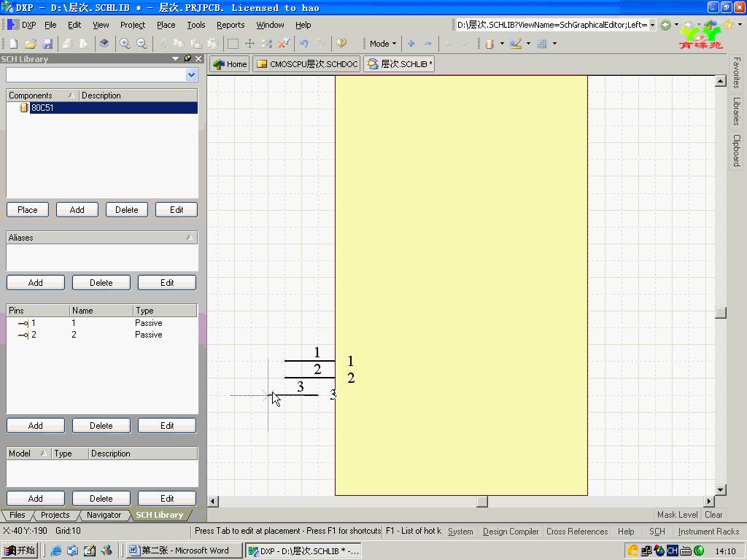Click the horizontal scrollbar thumb of the editor
This screenshot has width=747, height=560.
click(482, 502)
